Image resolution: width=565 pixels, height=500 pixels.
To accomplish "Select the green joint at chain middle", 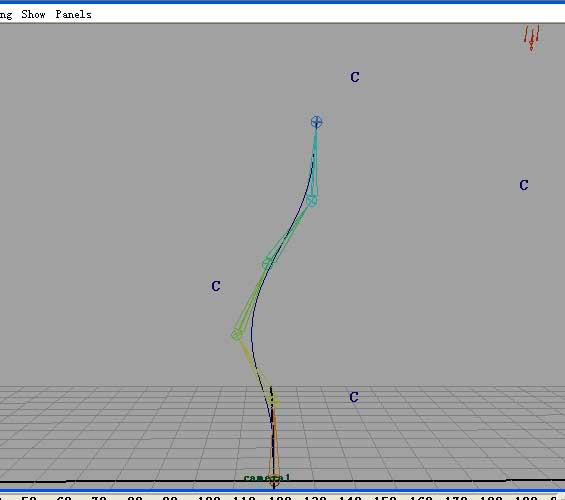I will tap(267, 263).
